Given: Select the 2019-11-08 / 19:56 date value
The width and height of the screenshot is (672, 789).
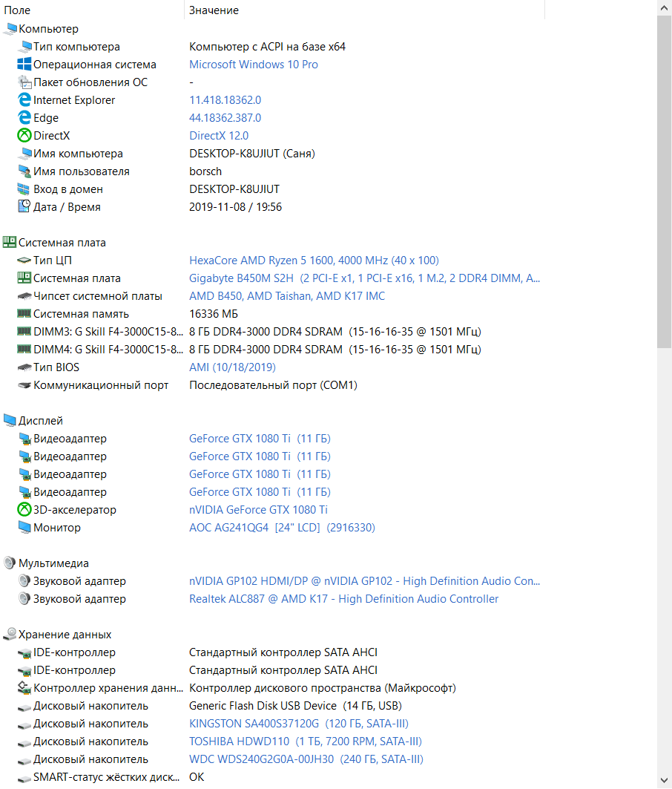Looking at the screenshot, I should click(x=235, y=207).
